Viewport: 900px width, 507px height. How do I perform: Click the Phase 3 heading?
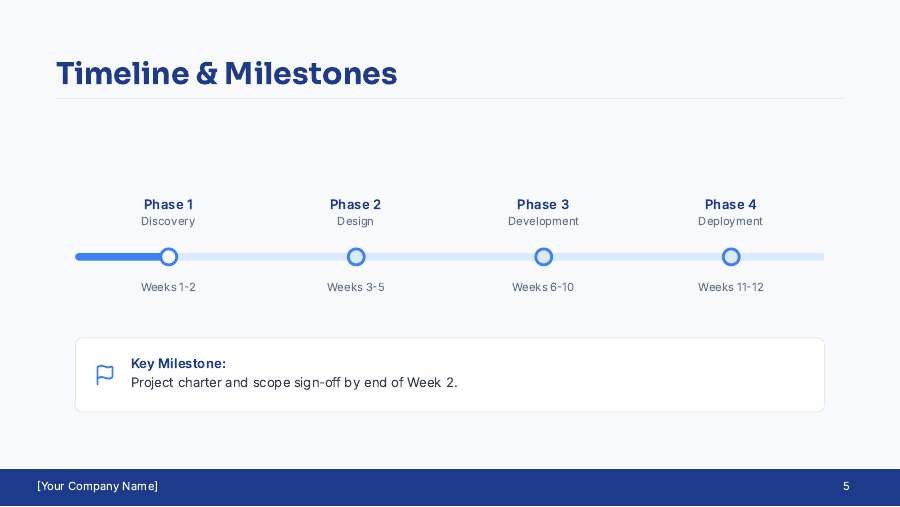[x=543, y=204]
